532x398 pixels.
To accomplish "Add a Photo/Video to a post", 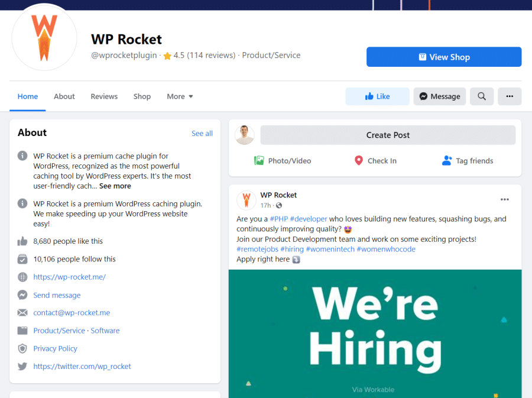I will 283,161.
